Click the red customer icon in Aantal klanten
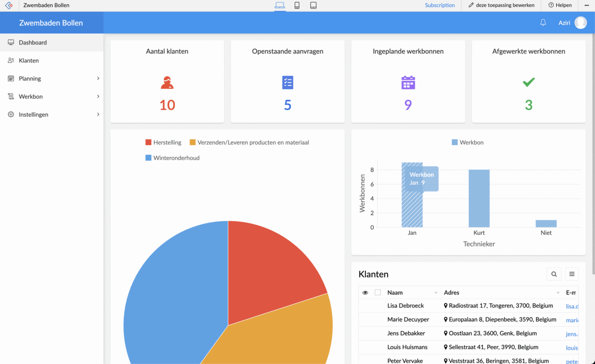 [x=167, y=83]
